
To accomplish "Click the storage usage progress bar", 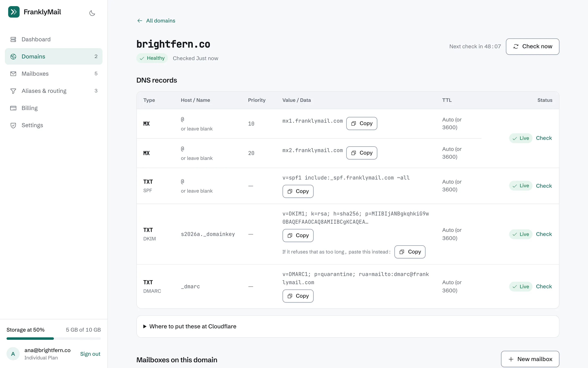I will [54, 339].
